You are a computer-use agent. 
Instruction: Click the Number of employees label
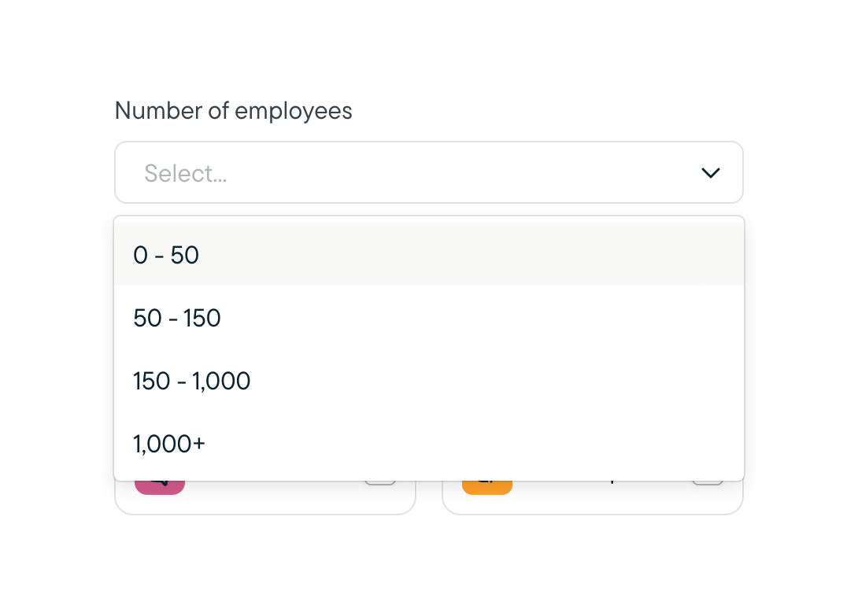233,110
